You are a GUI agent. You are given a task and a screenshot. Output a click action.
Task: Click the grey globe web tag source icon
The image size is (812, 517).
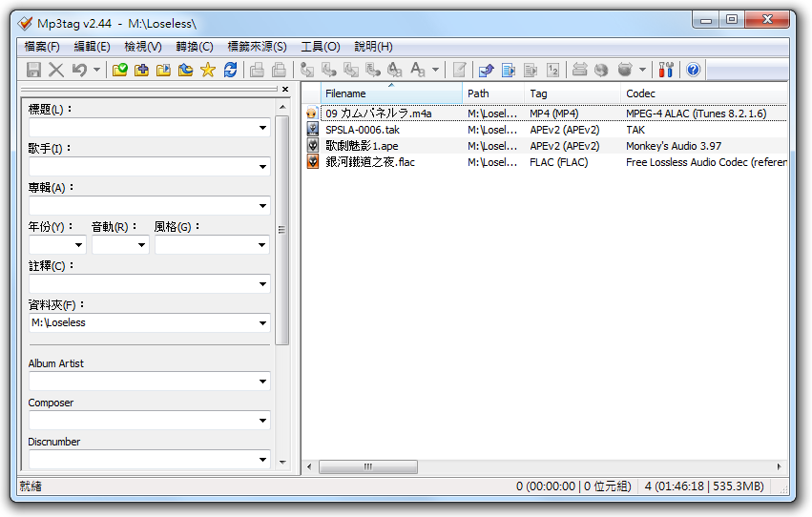point(601,70)
